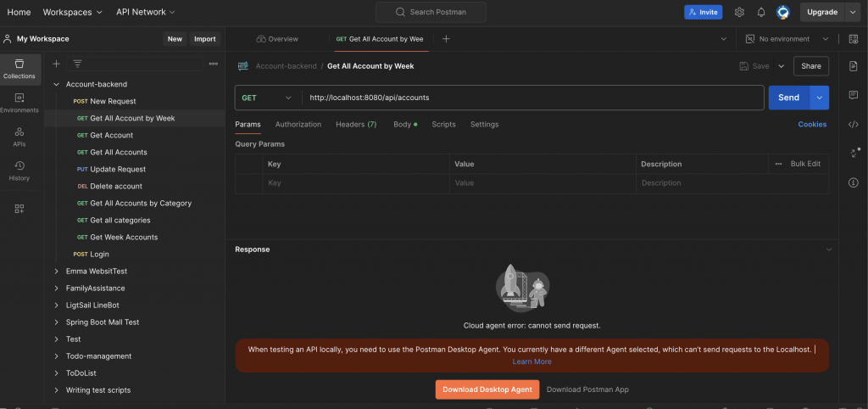This screenshot has width=868, height=409.
Task: Click the Search Postman magnifier field
Action: (431, 12)
